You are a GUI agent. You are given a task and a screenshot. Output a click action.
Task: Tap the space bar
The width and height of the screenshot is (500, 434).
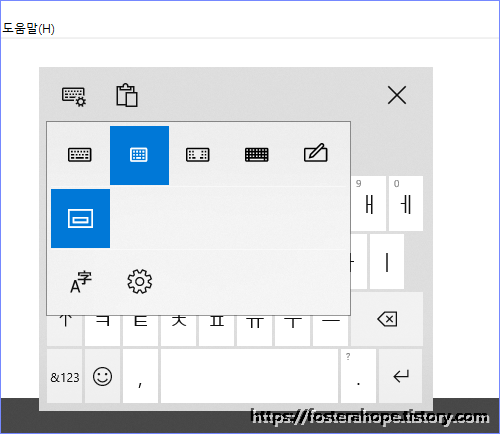point(249,377)
